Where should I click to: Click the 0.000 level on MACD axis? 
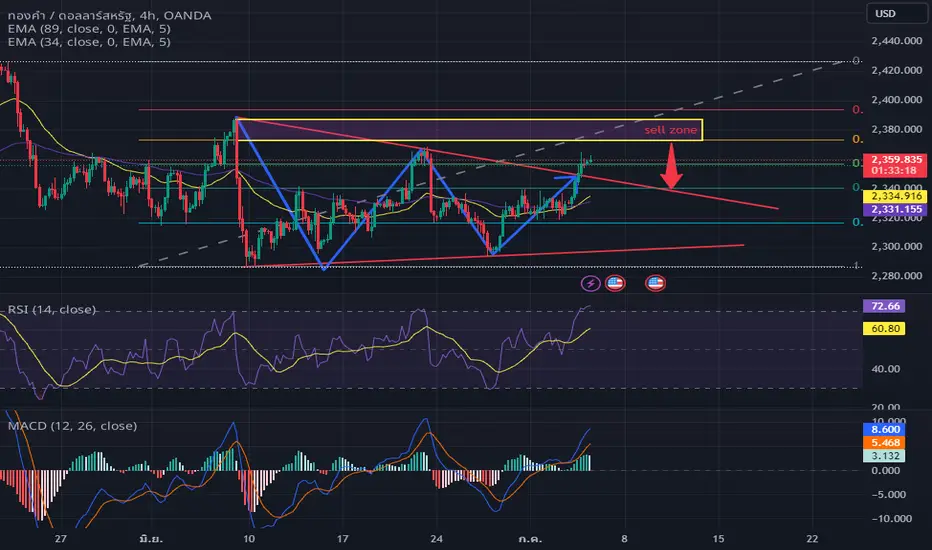coord(886,470)
